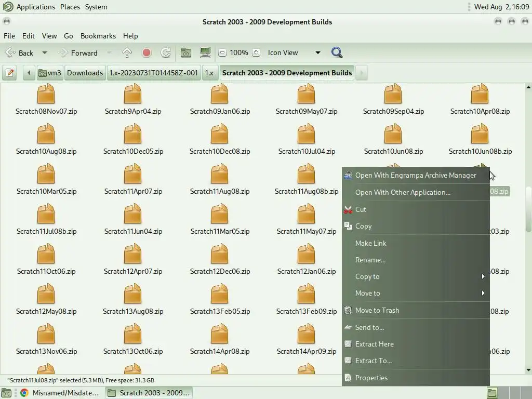Image resolution: width=532 pixels, height=399 pixels.
Task: Select Cut in the context menu
Action: click(x=416, y=210)
